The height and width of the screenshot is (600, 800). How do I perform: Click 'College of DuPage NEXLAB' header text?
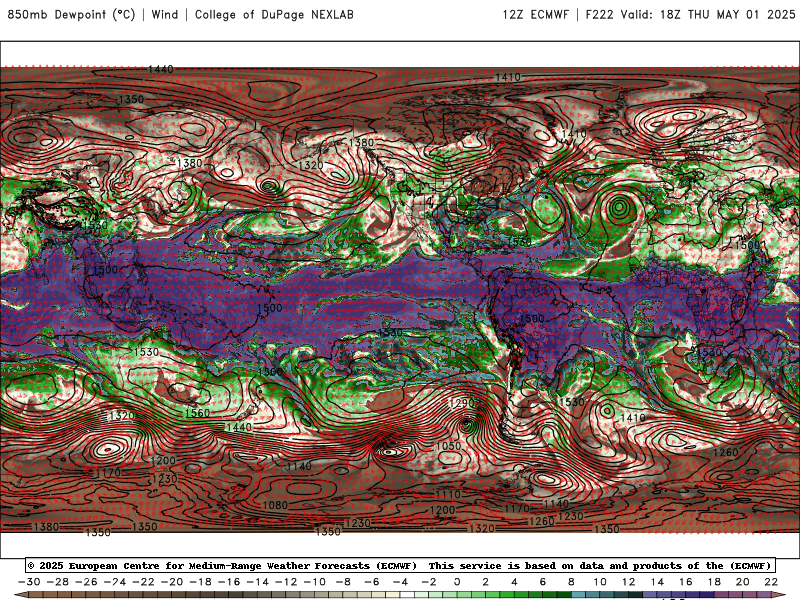[x=274, y=15]
